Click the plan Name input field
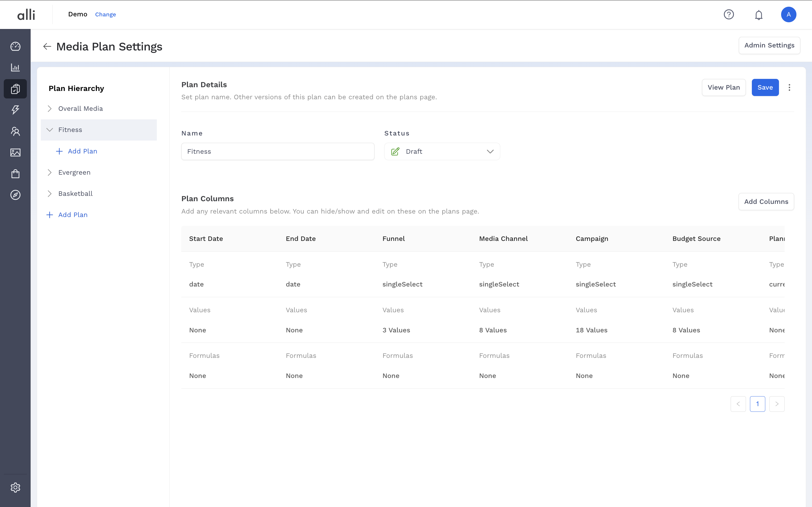 click(277, 152)
